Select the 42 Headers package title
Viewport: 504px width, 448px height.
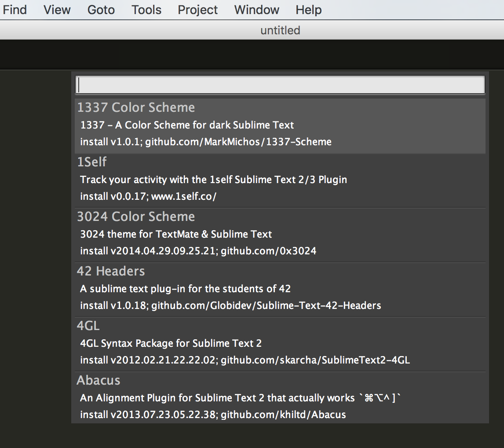pos(111,271)
